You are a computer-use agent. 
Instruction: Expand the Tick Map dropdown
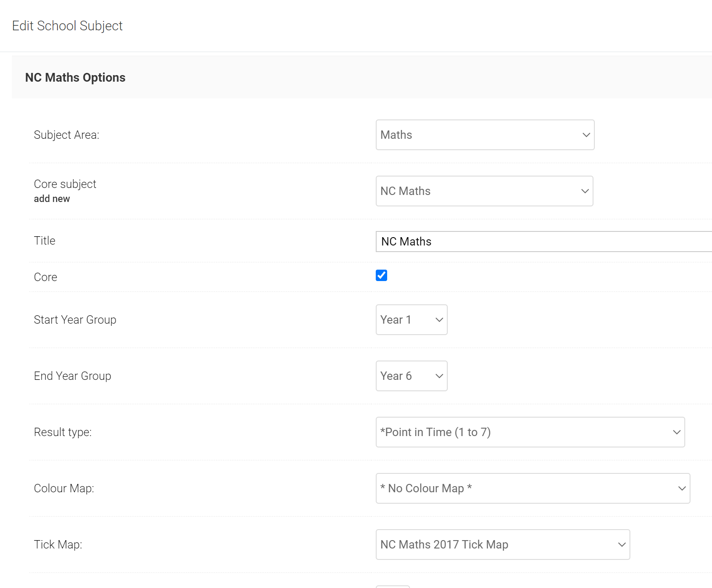pyautogui.click(x=503, y=545)
